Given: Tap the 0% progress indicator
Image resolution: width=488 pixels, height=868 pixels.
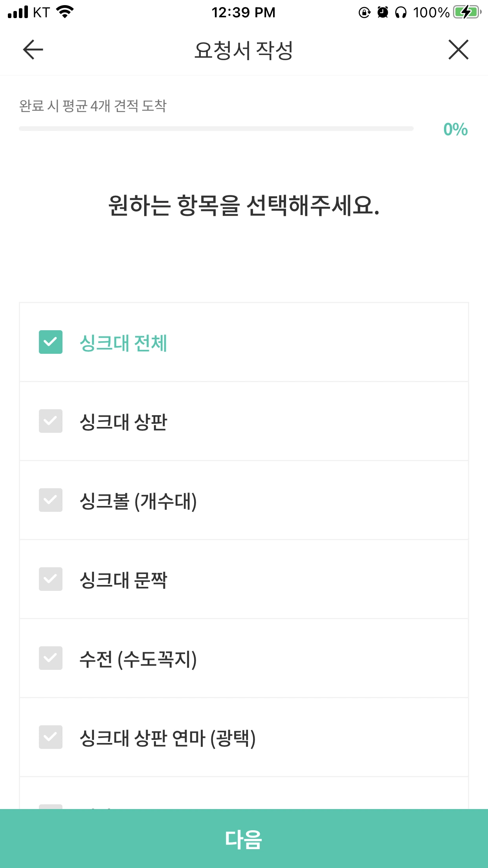Looking at the screenshot, I should (455, 129).
